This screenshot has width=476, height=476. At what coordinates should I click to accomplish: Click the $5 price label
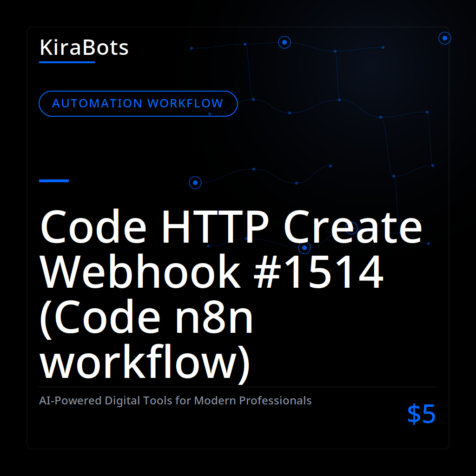coord(421,414)
